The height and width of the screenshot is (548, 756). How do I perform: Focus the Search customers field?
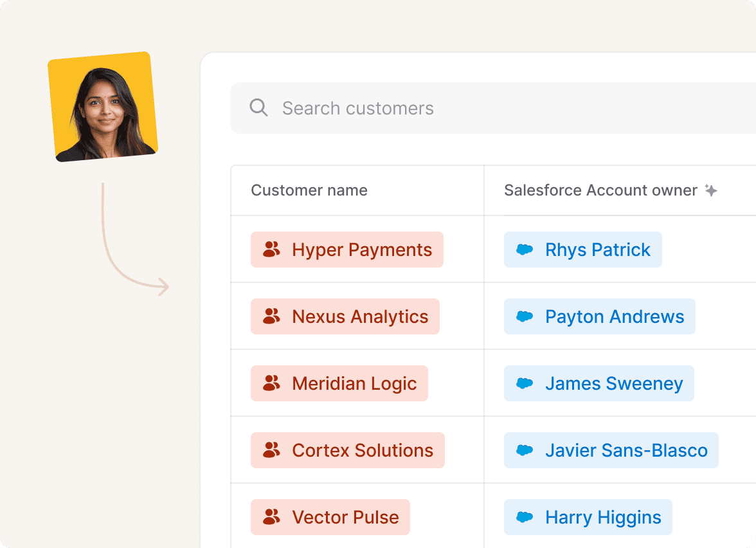click(x=492, y=108)
